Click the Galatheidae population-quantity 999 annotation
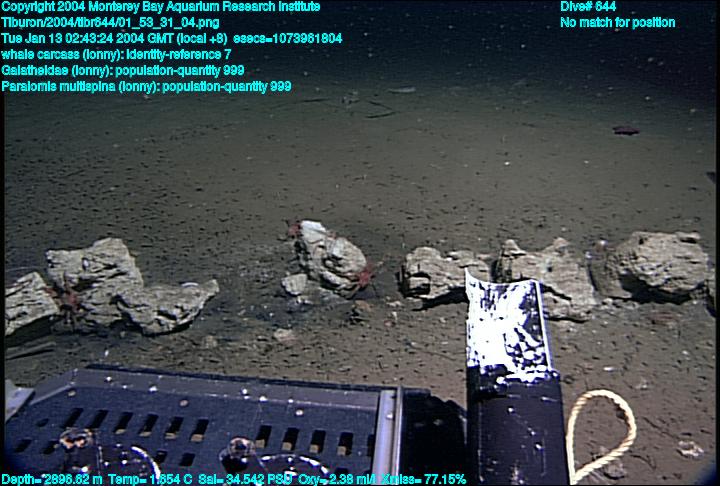Screen dimensions: 720x486 (123, 71)
